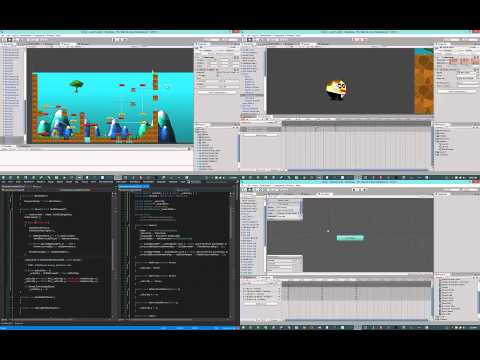Select the teal platform object in the bottom-right Unity scene
The height and width of the screenshot is (360, 480).
(350, 238)
